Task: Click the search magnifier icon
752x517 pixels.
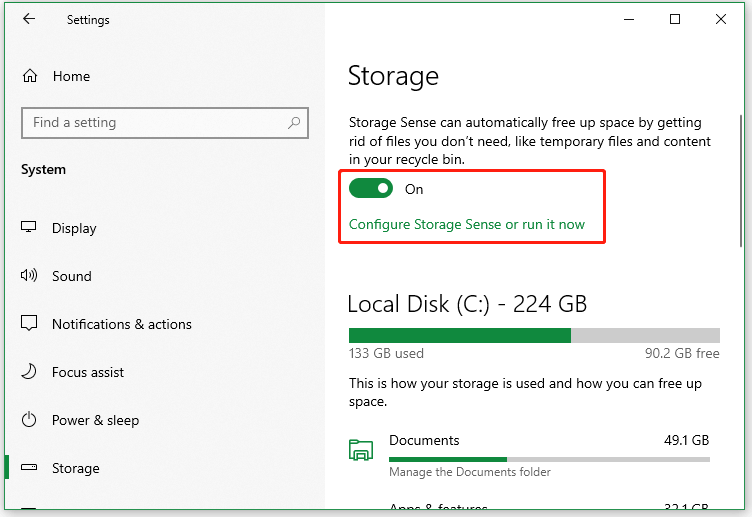Action: point(294,123)
